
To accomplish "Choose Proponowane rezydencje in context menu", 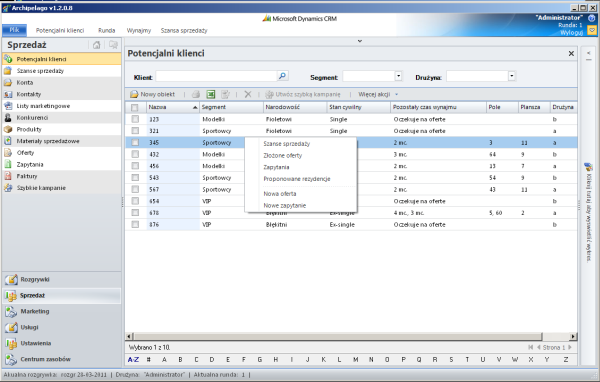I will (297, 179).
